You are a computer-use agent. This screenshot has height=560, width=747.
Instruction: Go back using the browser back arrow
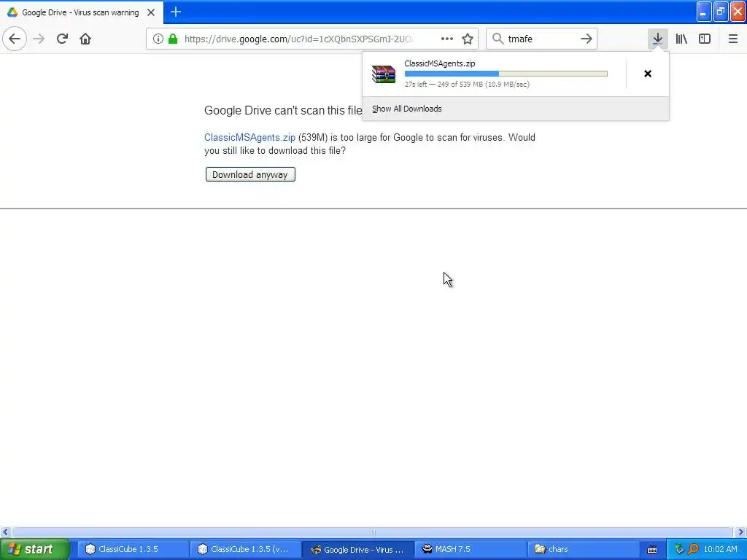tap(15, 39)
